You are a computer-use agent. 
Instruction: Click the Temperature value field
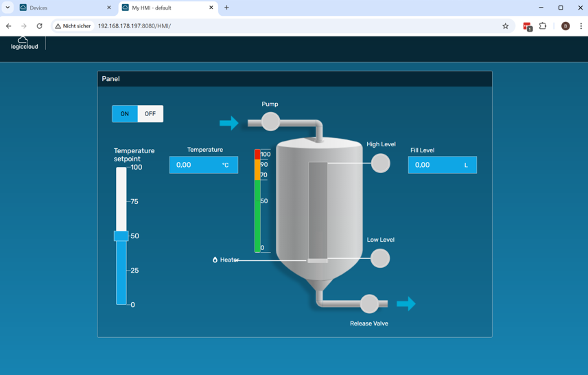(204, 165)
